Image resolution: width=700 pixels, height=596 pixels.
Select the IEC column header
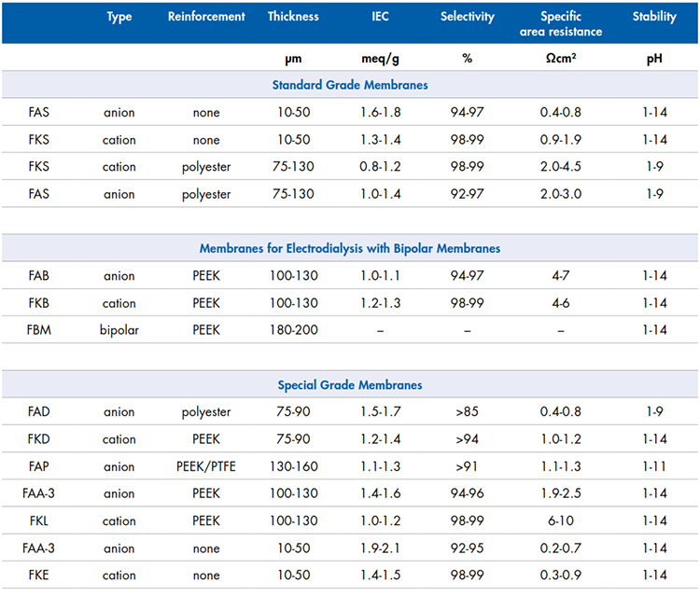(x=379, y=17)
